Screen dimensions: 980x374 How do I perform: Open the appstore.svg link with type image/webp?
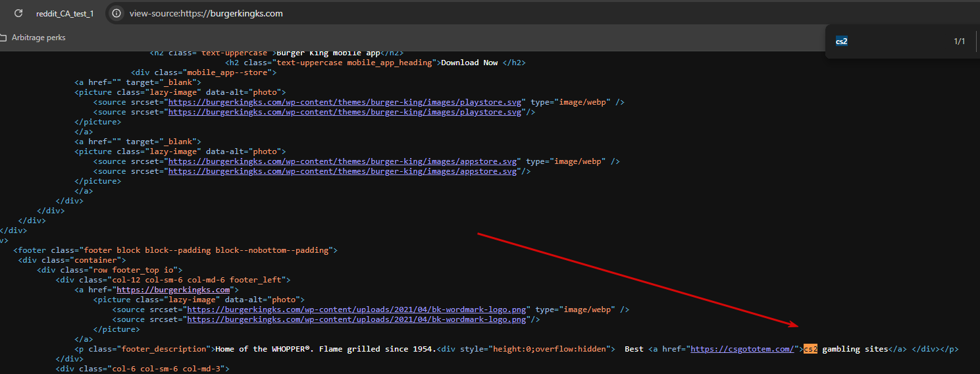[342, 161]
